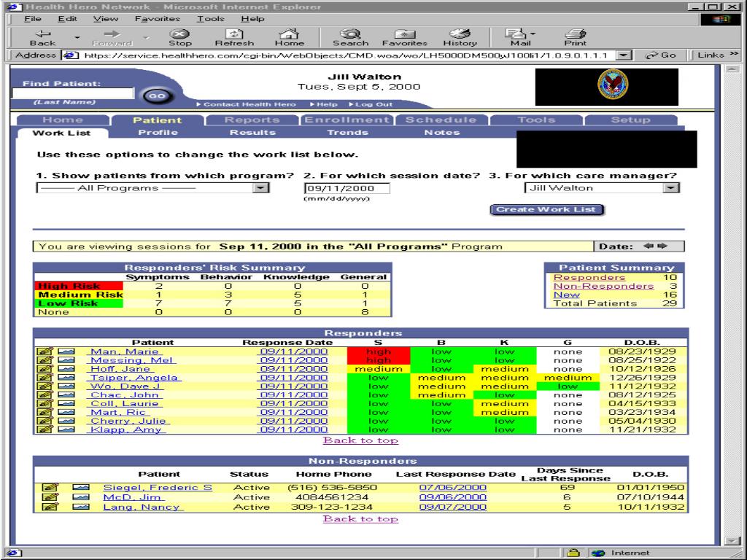Click home phone (516) 536-5850

[332, 487]
